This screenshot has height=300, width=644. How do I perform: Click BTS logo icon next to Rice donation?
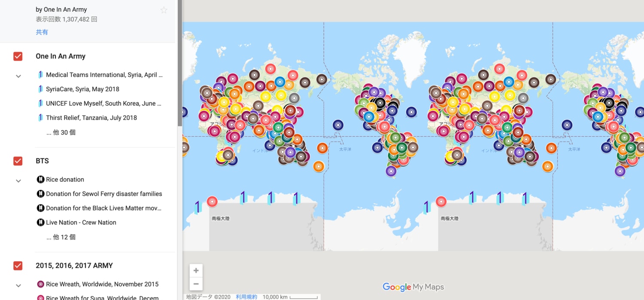(40, 180)
